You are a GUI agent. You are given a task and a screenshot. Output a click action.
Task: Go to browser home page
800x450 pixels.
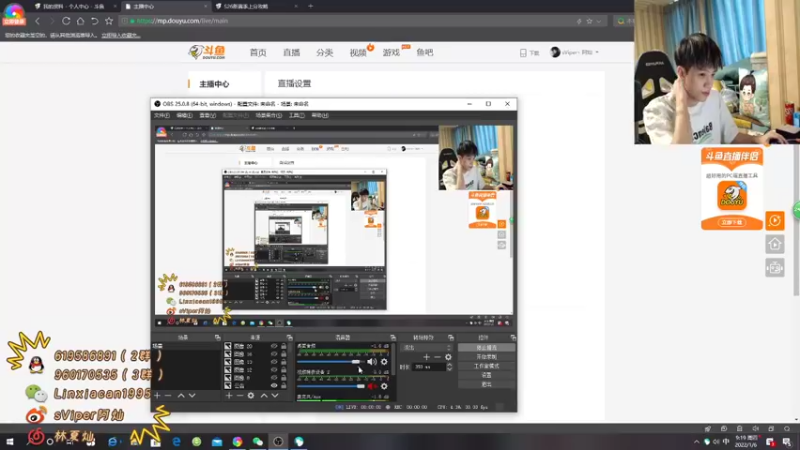point(80,21)
